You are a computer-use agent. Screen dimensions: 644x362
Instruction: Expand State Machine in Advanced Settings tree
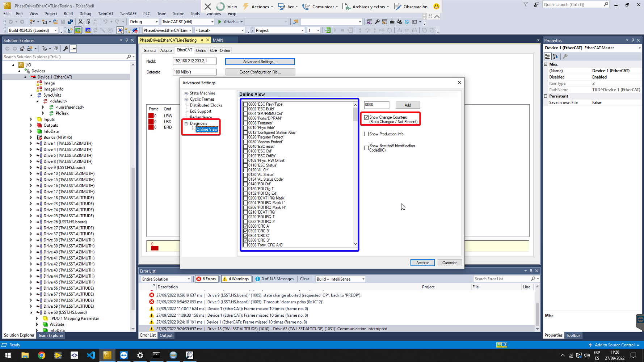[186, 93]
